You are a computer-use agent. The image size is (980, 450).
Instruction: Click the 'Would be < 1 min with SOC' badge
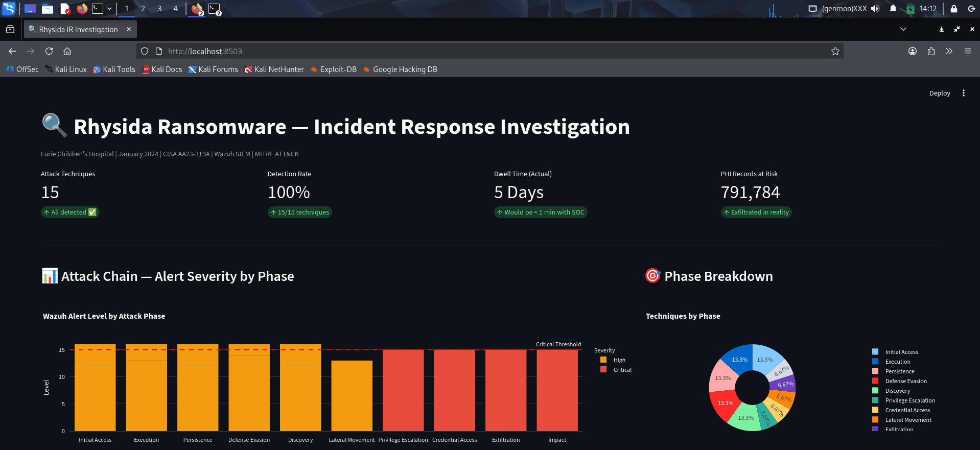pos(541,212)
